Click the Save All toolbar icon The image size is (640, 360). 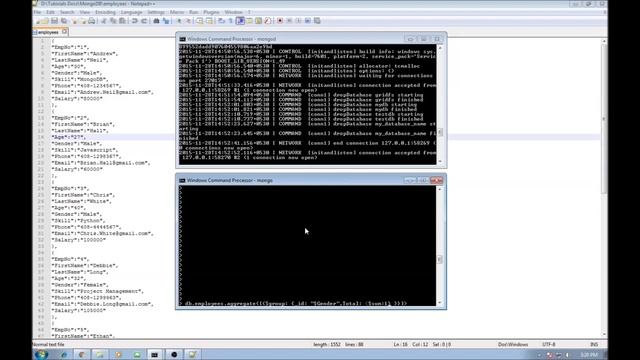[x=64, y=21]
